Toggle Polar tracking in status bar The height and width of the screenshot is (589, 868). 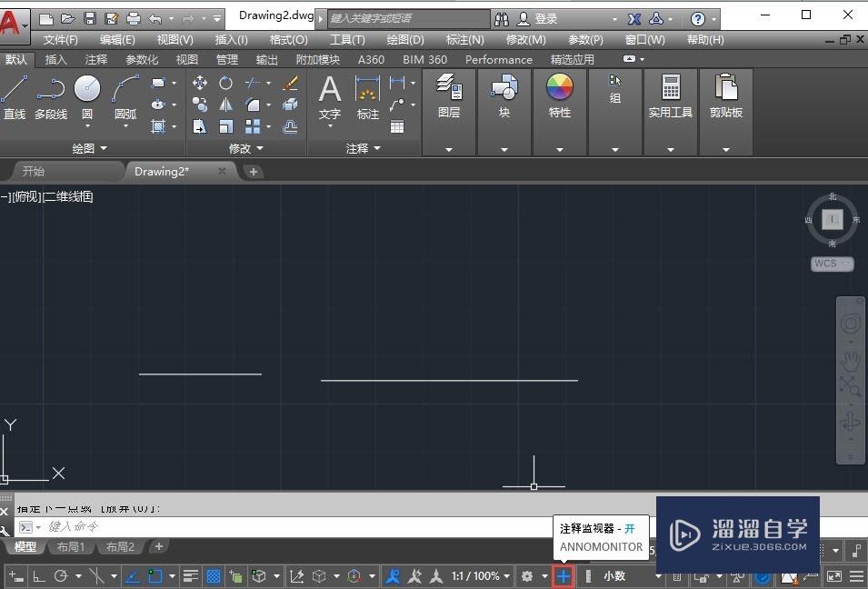tap(60, 576)
